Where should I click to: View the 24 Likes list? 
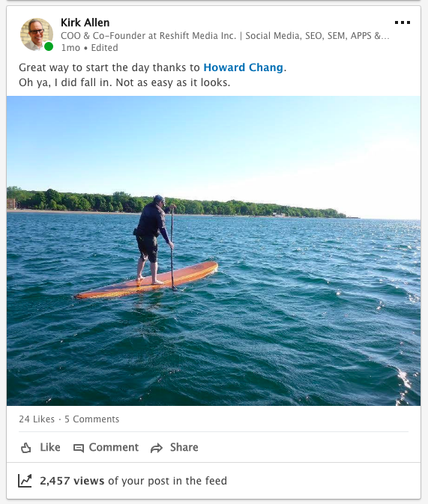click(x=37, y=419)
